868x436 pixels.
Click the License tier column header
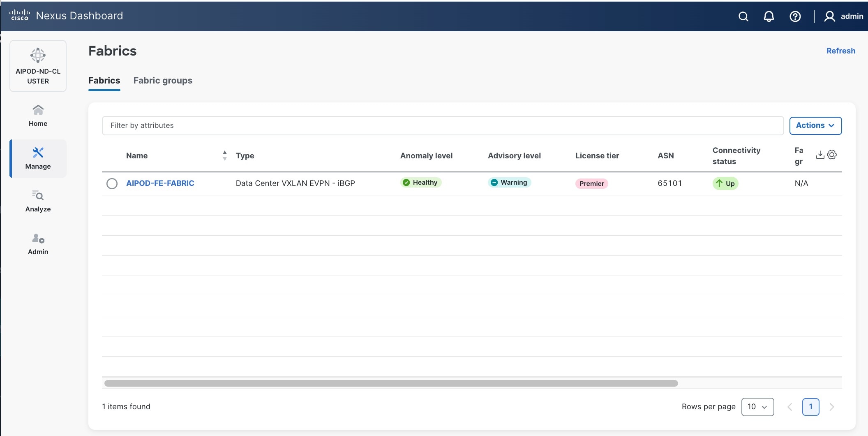pyautogui.click(x=597, y=156)
